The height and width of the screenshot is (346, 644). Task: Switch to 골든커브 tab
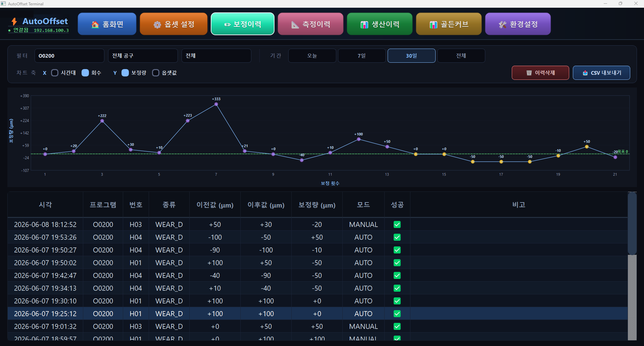pos(449,24)
